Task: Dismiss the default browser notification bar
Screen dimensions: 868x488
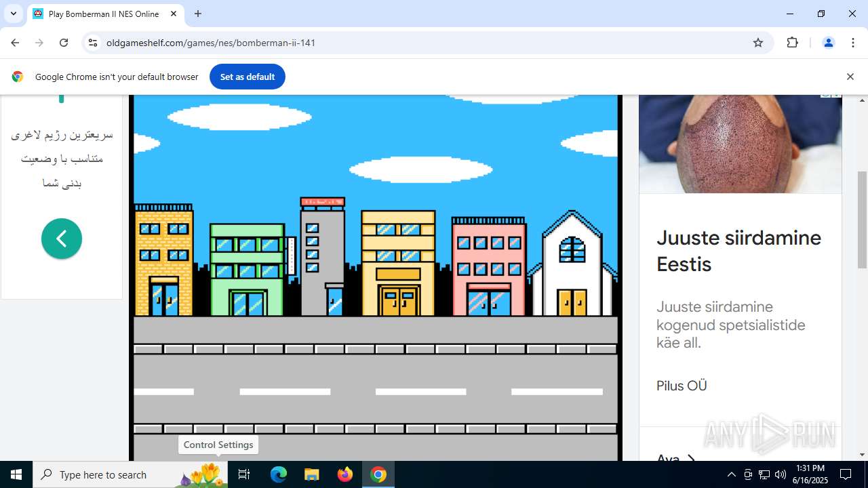Action: (850, 77)
